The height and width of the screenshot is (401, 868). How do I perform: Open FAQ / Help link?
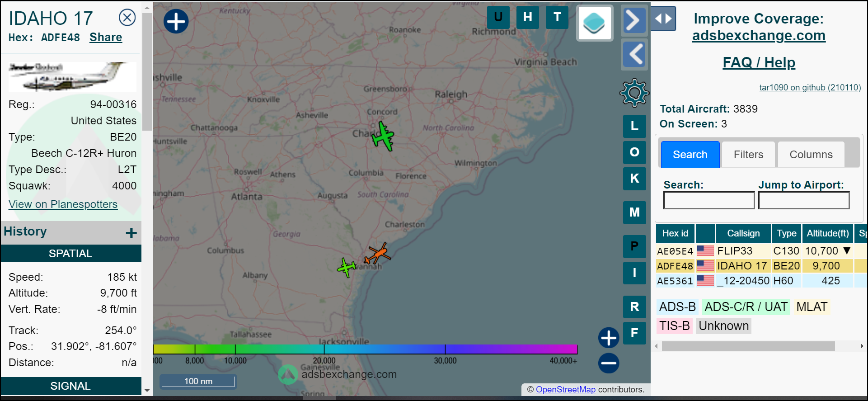(x=759, y=62)
